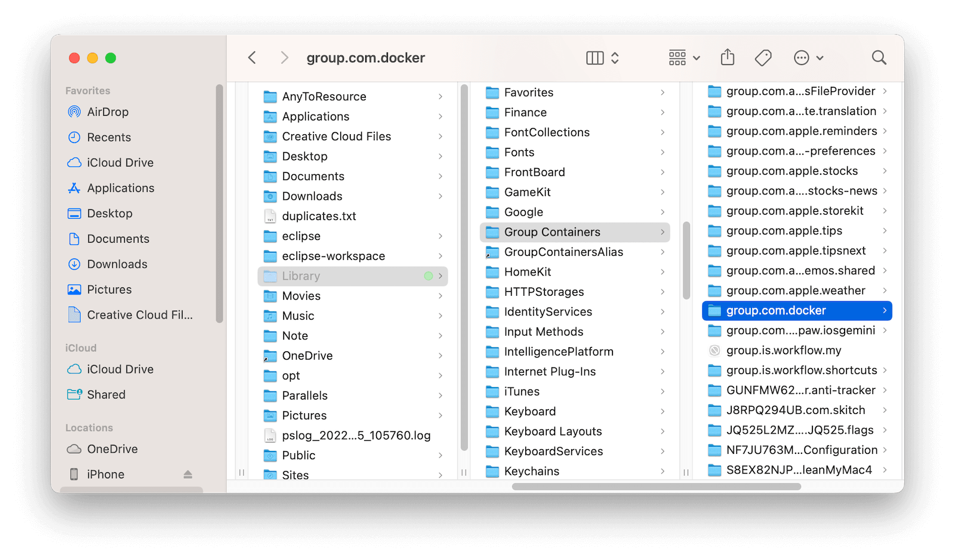Click the view switcher up-down arrows
Image resolution: width=955 pixels, height=560 pixels.
[615, 58]
